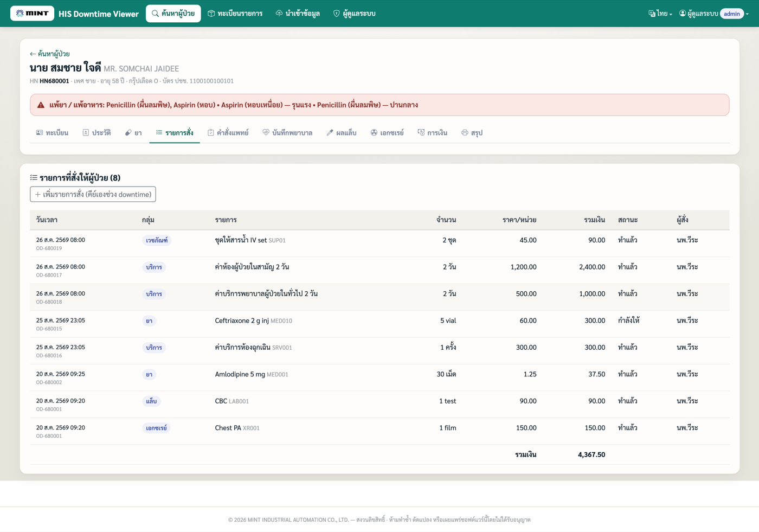This screenshot has width=759, height=532.
Task: Click the HIS Downtime Viewer title
Action: [x=99, y=14]
